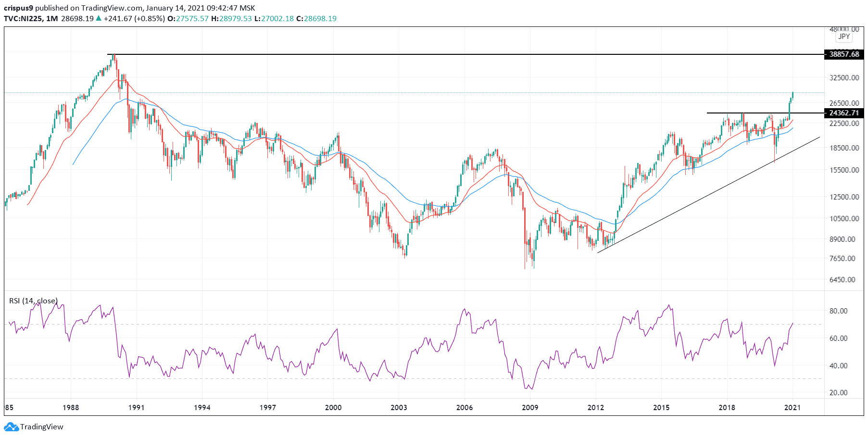Screen dimensions: 868x438
Task: Click the 2015 time axis label
Action: (661, 408)
